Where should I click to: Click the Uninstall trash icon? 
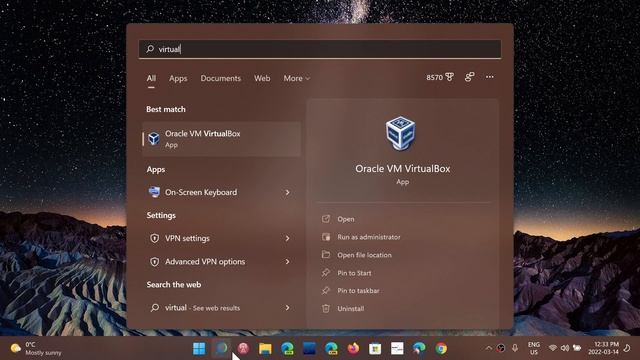click(326, 309)
